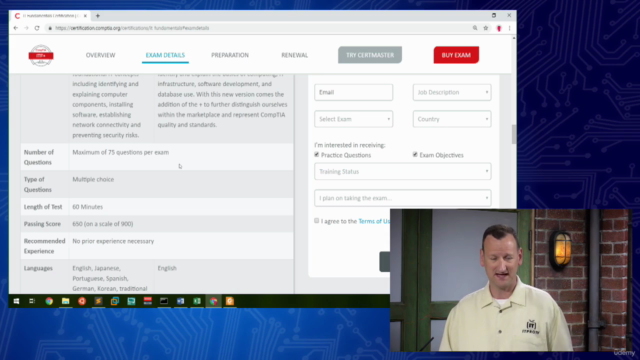The width and height of the screenshot is (640, 360).
Task: Open a new browser tab
Action: (x=98, y=16)
